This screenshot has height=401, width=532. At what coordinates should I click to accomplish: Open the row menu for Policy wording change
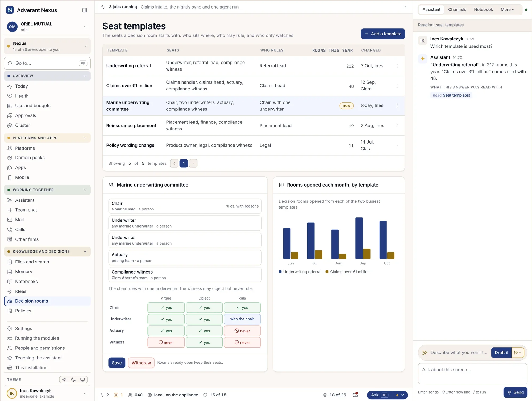[x=397, y=146]
